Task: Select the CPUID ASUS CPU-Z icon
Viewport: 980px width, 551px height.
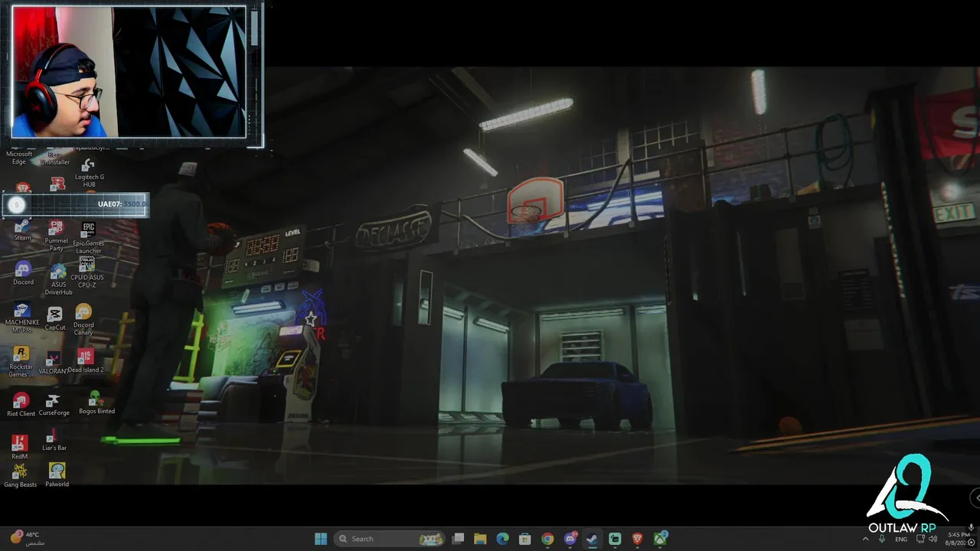Action: coord(87,273)
